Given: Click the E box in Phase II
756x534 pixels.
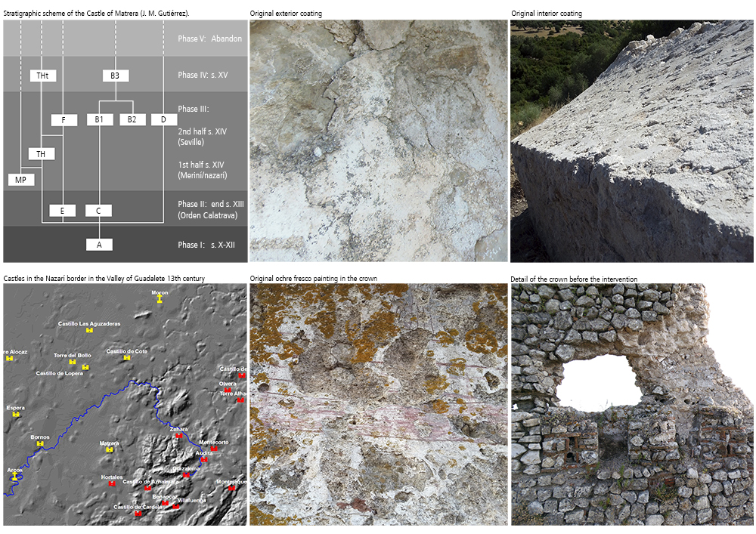Looking at the screenshot, I should pyautogui.click(x=62, y=211).
